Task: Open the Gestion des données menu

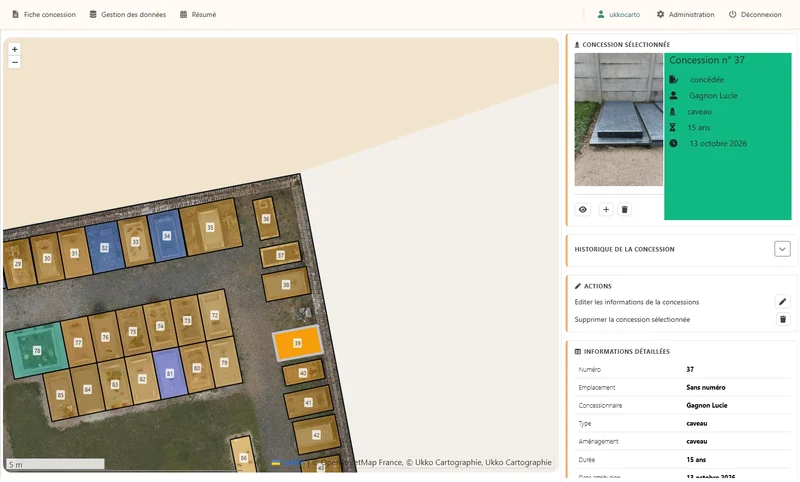Action: click(x=128, y=14)
